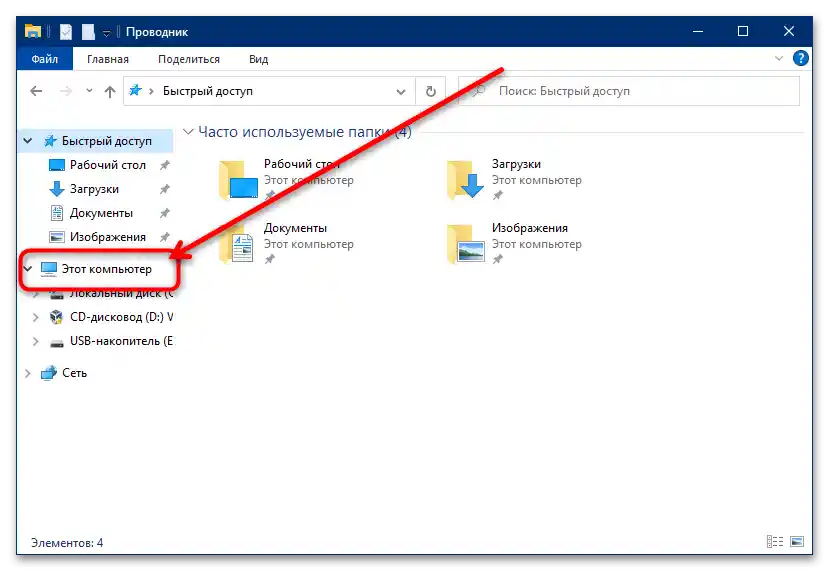Click the back navigation arrow

pyautogui.click(x=36, y=91)
